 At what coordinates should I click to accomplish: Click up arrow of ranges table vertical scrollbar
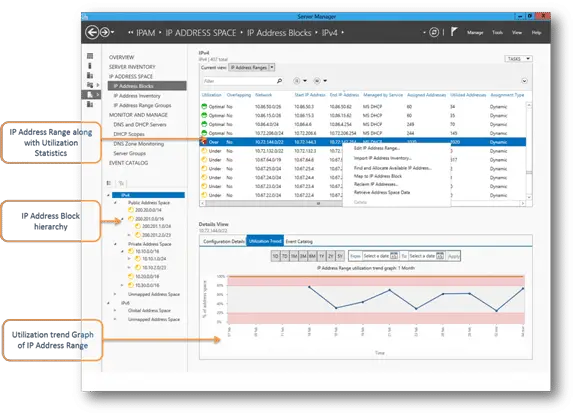tap(529, 105)
